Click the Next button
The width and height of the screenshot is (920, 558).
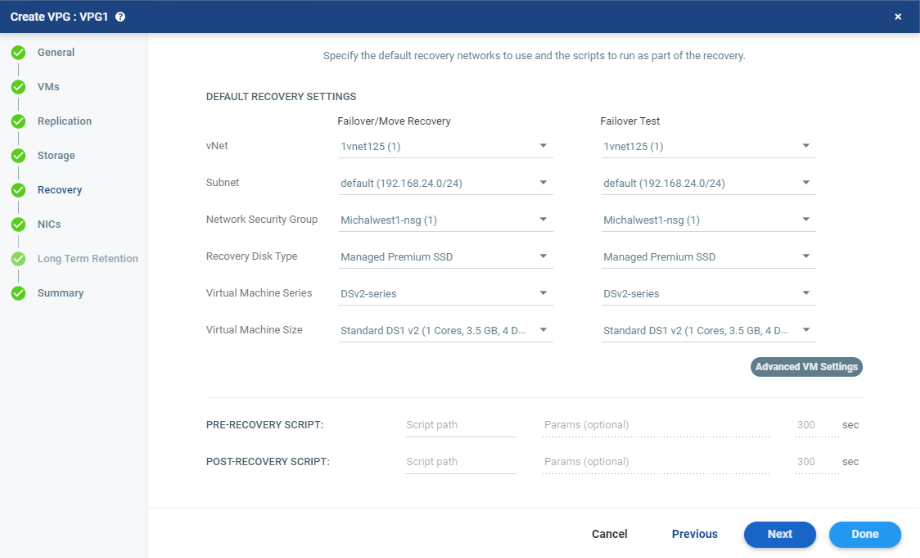[780, 535]
